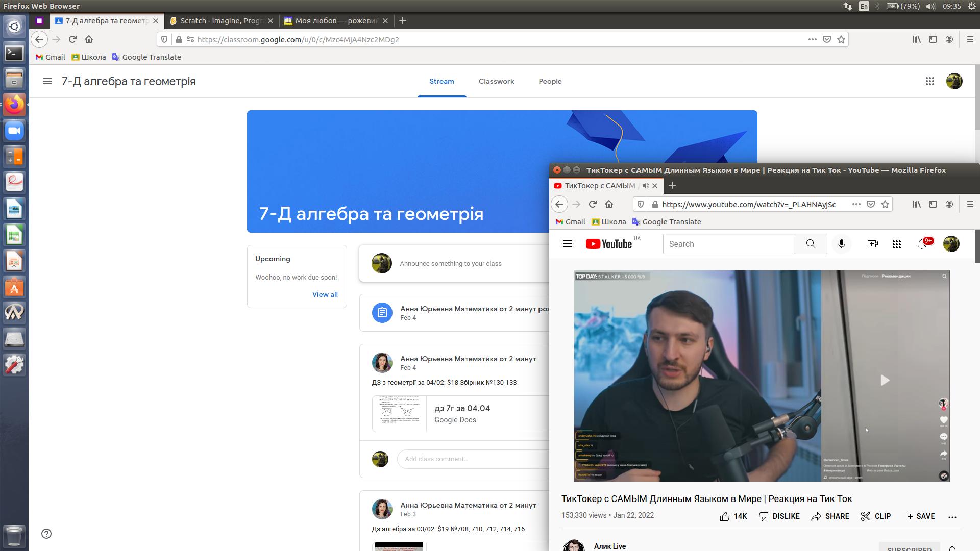980x551 pixels.
Task: Open Google apps grid in Classroom
Action: 930,81
